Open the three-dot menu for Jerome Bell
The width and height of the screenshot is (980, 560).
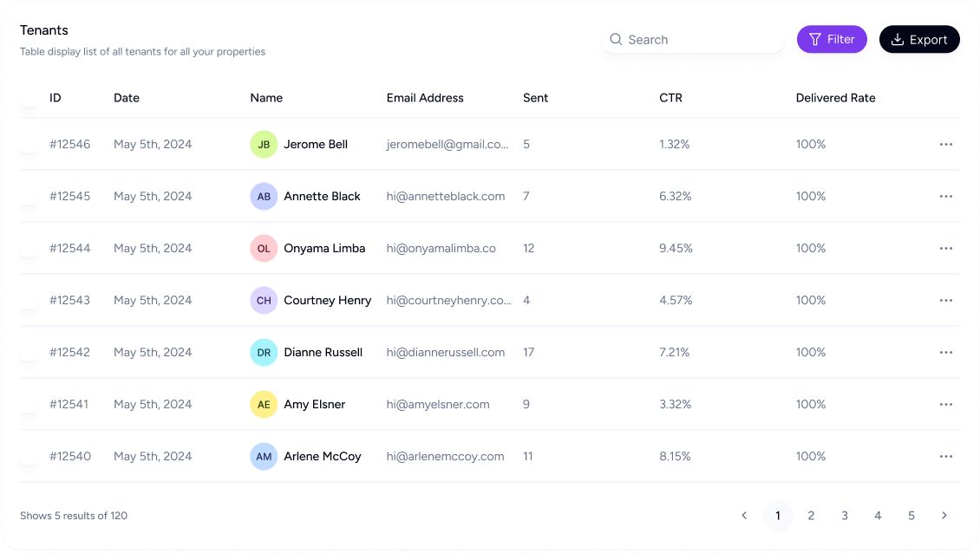click(x=945, y=145)
